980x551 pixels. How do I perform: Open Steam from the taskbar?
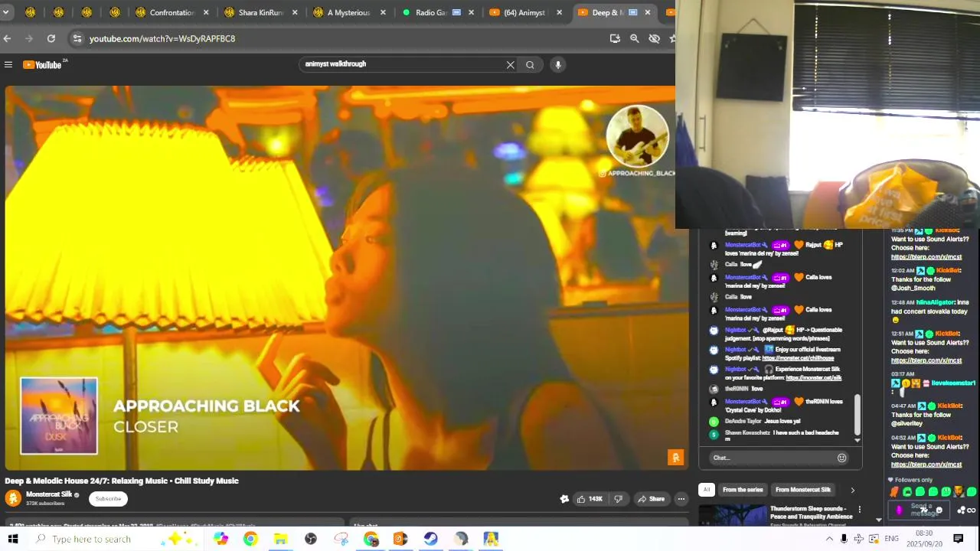pyautogui.click(x=431, y=539)
